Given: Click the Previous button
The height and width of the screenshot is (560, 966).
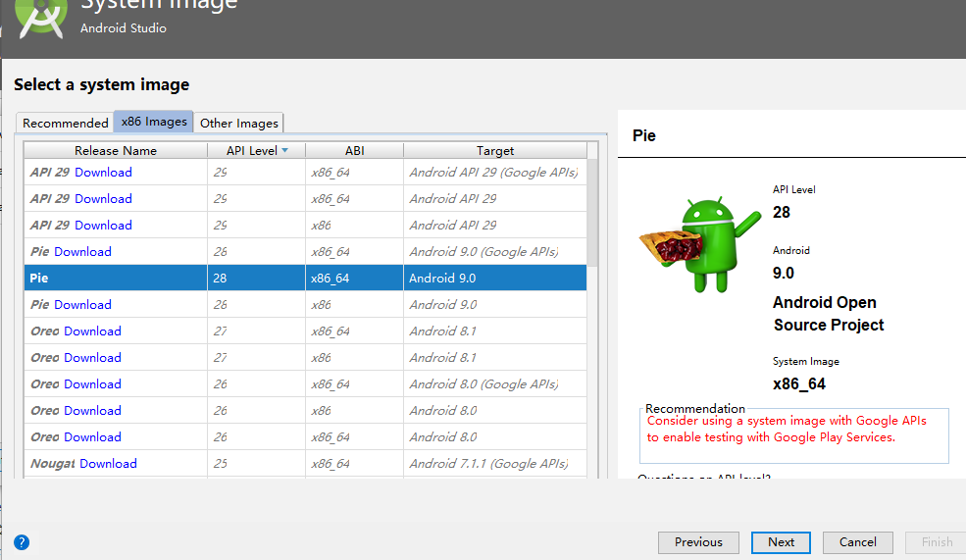Looking at the screenshot, I should [698, 542].
